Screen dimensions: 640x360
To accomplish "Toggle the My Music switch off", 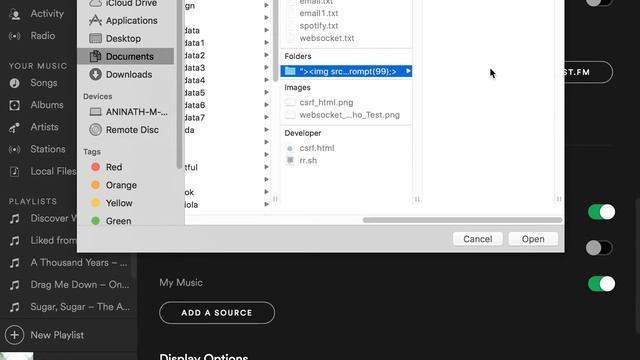I will [x=601, y=284].
